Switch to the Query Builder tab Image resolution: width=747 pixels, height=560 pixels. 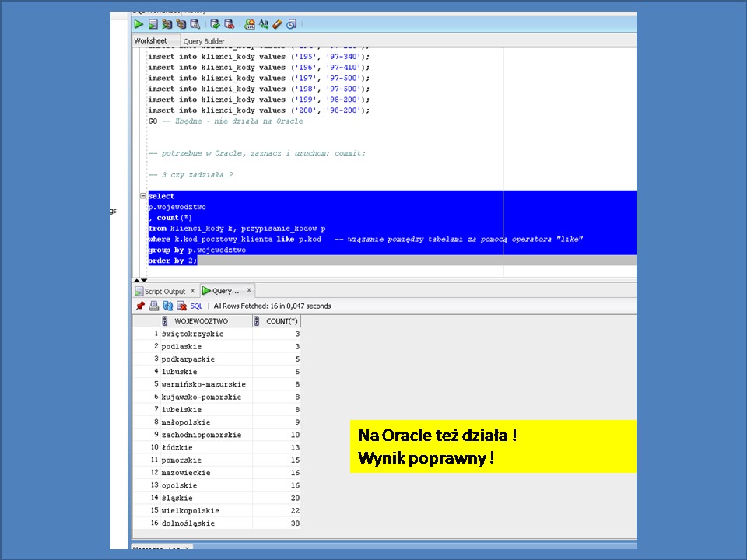[203, 40]
